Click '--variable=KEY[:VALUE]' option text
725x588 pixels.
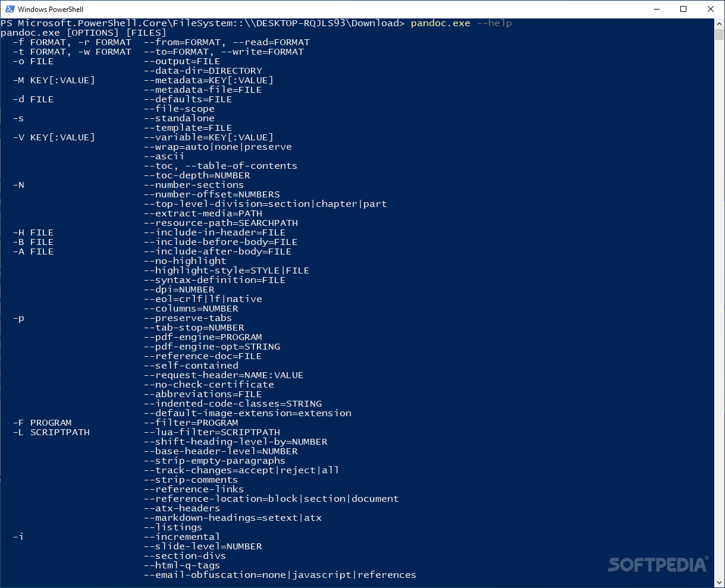click(x=209, y=137)
